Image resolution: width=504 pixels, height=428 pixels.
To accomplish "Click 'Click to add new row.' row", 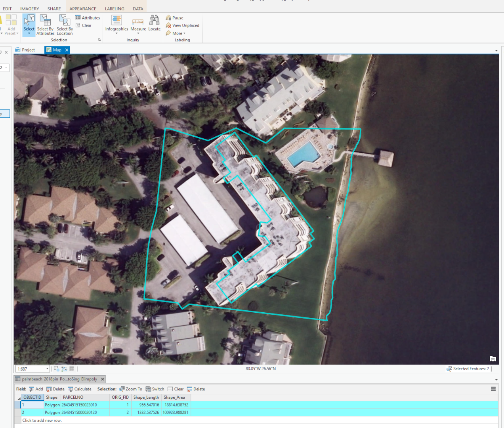I will coord(42,420).
